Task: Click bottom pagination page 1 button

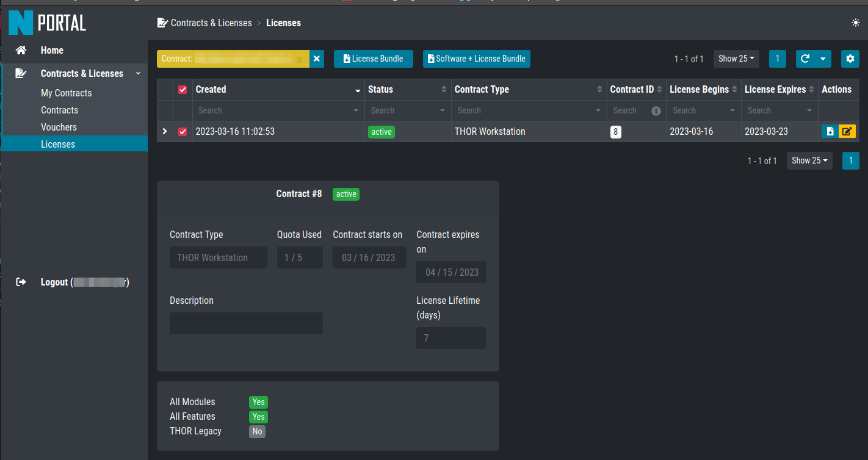Action: [x=850, y=160]
